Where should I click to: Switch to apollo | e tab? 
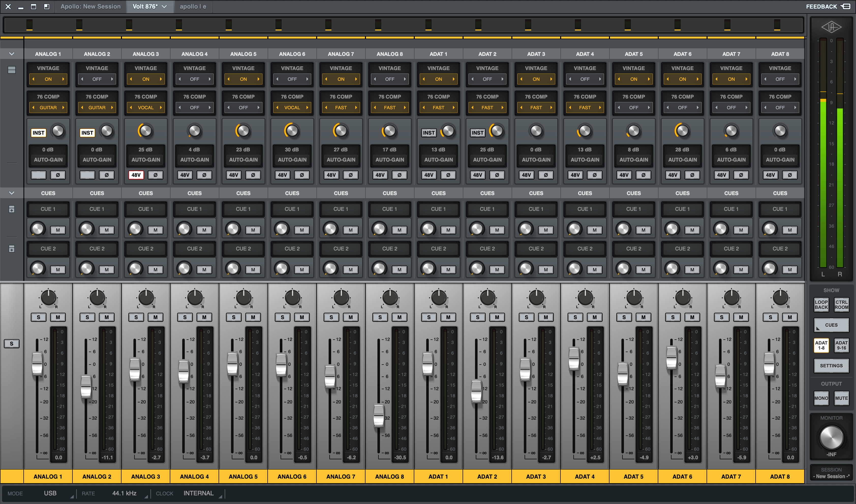point(193,6)
